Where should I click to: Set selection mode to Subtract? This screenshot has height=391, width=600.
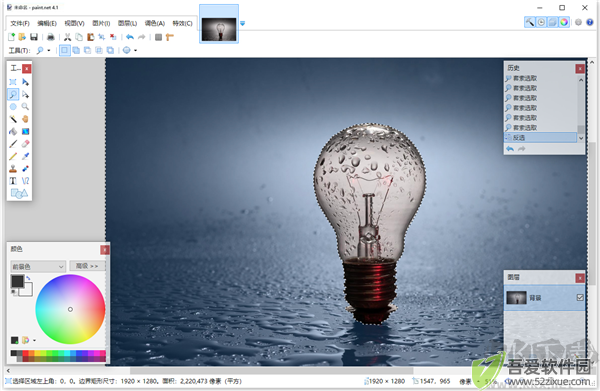[x=88, y=50]
